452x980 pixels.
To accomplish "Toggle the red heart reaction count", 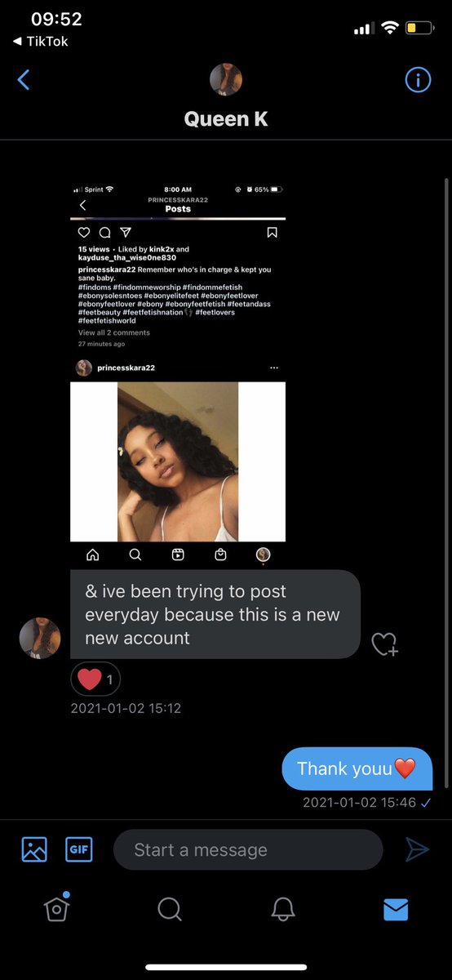I will [95, 679].
